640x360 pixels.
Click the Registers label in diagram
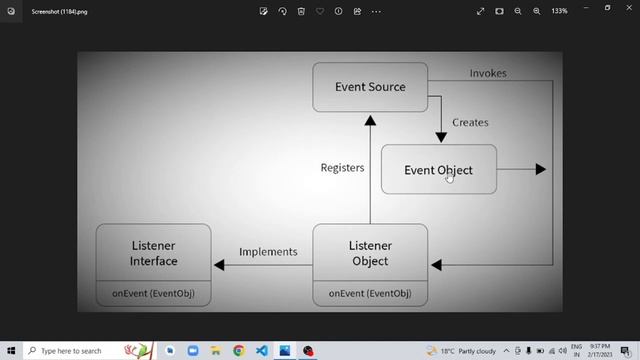pos(342,168)
